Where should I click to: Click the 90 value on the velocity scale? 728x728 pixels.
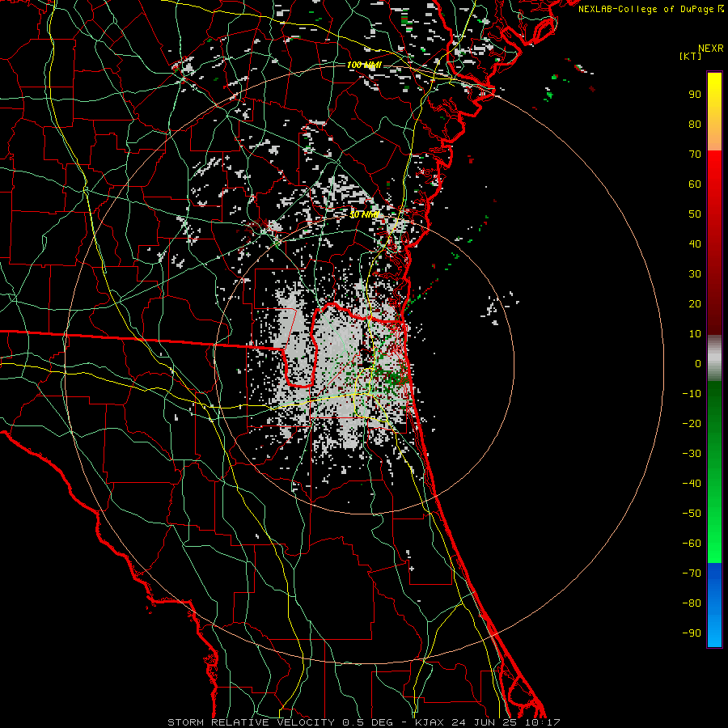point(695,95)
